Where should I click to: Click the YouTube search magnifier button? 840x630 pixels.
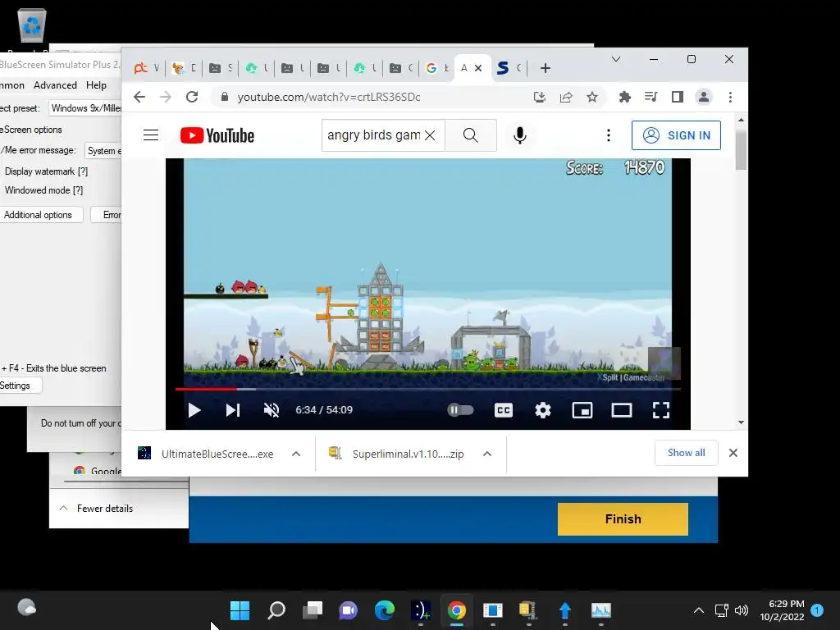click(x=470, y=135)
